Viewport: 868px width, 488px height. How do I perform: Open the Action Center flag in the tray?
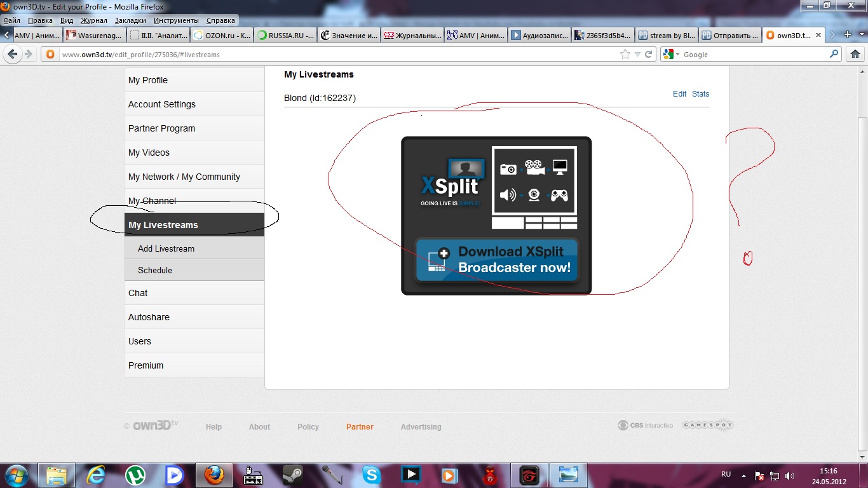[x=759, y=475]
